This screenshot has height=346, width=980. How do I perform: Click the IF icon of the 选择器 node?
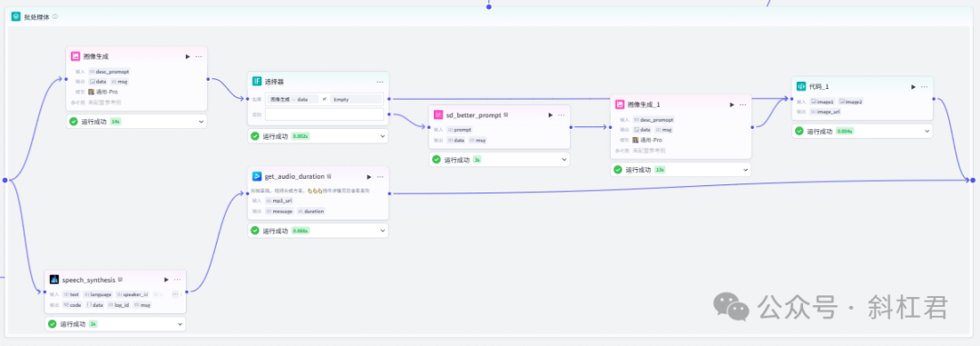(256, 82)
